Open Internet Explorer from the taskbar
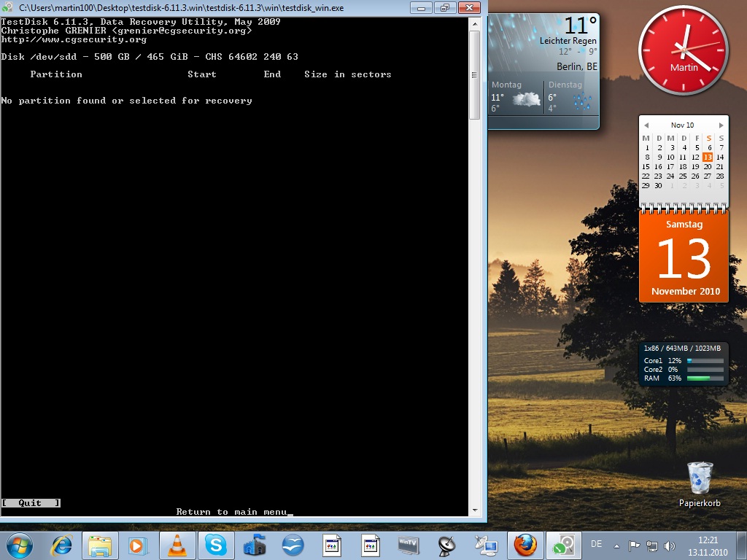This screenshot has height=560, width=747. 62,545
